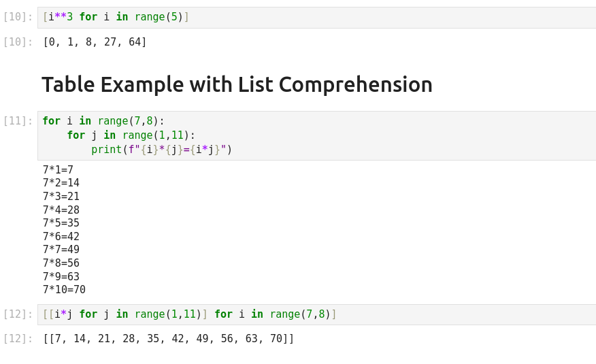Viewport: 596px width, 364px height.
Task: Click the output line 7*2=14
Action: tap(61, 183)
